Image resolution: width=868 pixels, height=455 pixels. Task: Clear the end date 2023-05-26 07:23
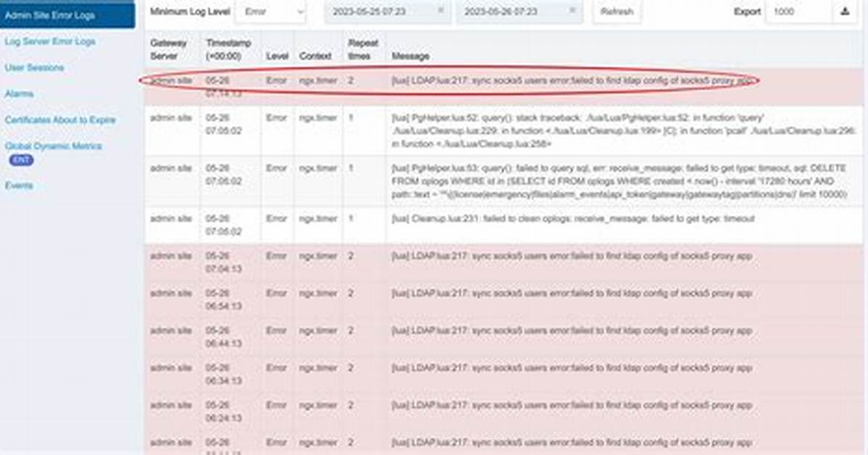(x=572, y=10)
